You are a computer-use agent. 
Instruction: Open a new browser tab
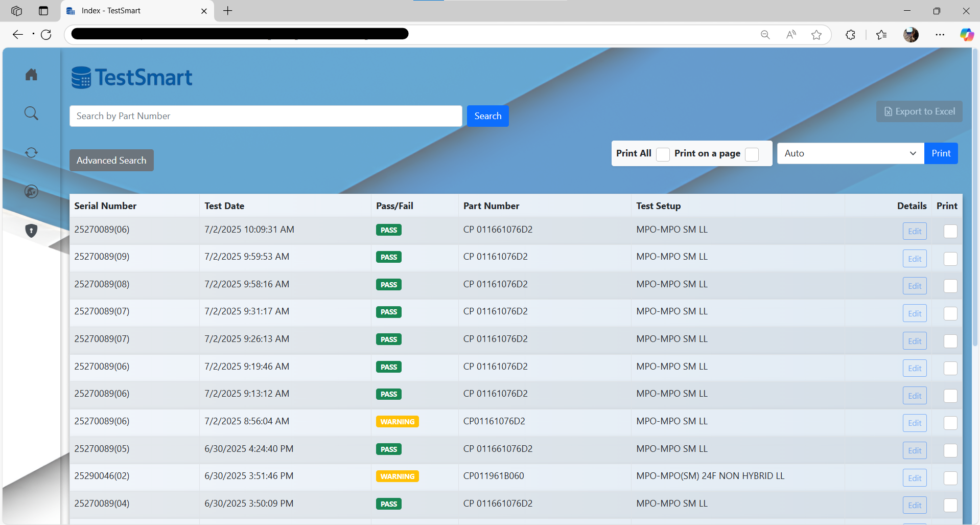pos(228,11)
